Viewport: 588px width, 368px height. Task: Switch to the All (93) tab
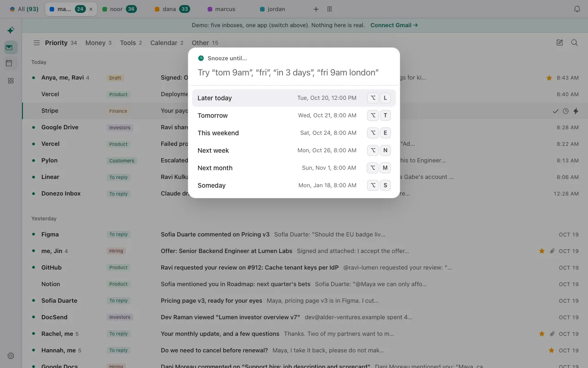coord(24,9)
